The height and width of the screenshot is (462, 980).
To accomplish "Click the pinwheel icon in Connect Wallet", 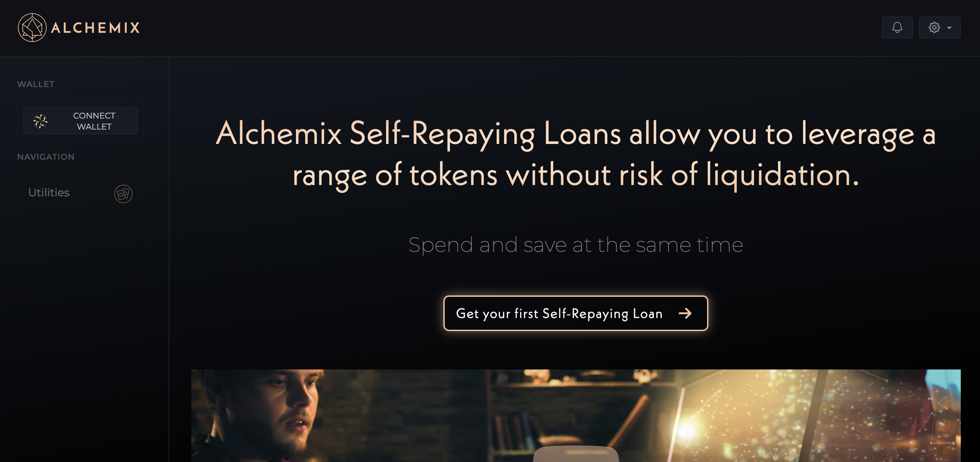I will click(40, 121).
